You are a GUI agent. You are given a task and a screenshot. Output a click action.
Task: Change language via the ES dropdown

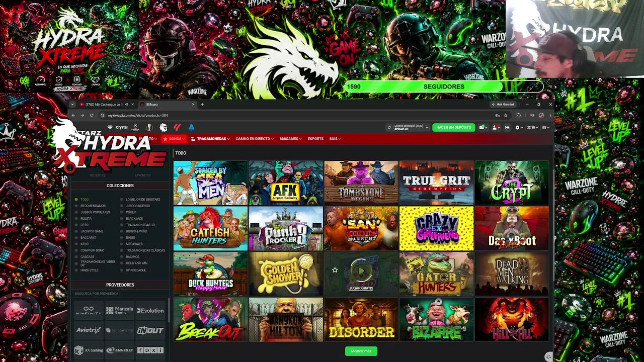pyautogui.click(x=545, y=127)
